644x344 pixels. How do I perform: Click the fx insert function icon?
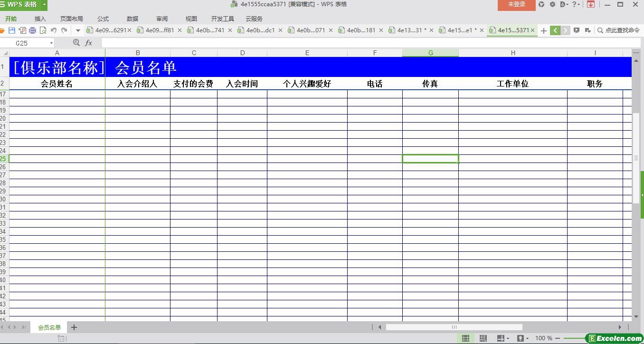[88, 43]
